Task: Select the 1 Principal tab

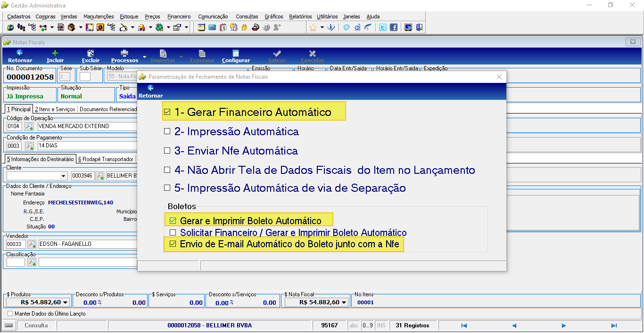Action: (x=19, y=109)
